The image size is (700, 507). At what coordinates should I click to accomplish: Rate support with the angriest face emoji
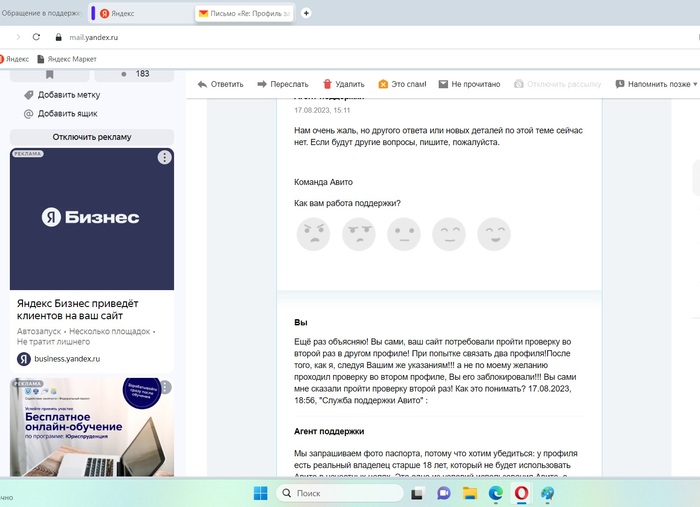pyautogui.click(x=313, y=234)
